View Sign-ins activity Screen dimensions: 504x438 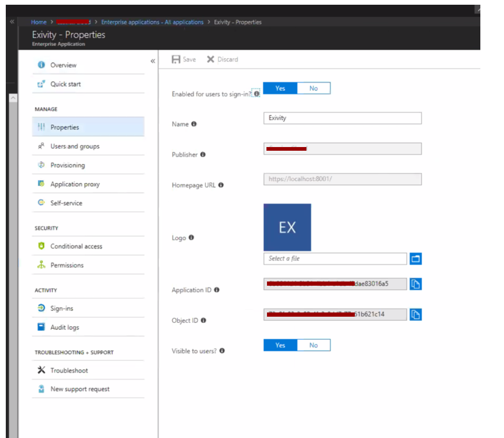[88, 308]
